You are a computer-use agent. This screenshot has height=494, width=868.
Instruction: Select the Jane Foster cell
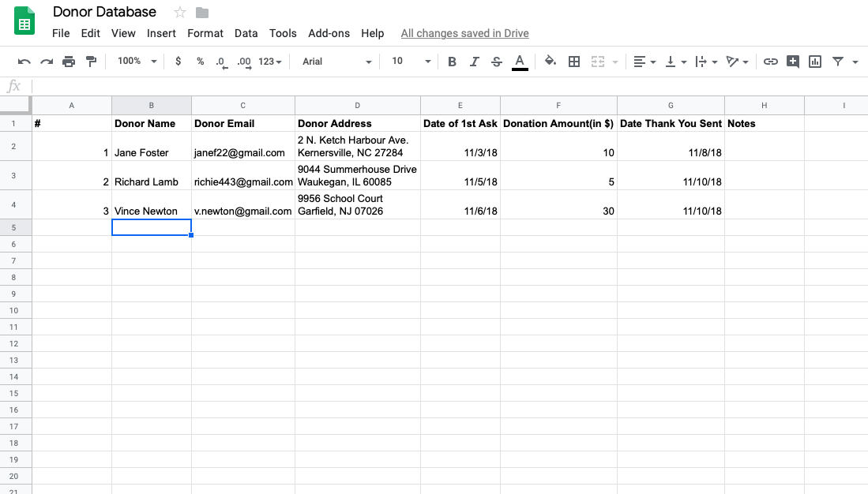tap(151, 147)
